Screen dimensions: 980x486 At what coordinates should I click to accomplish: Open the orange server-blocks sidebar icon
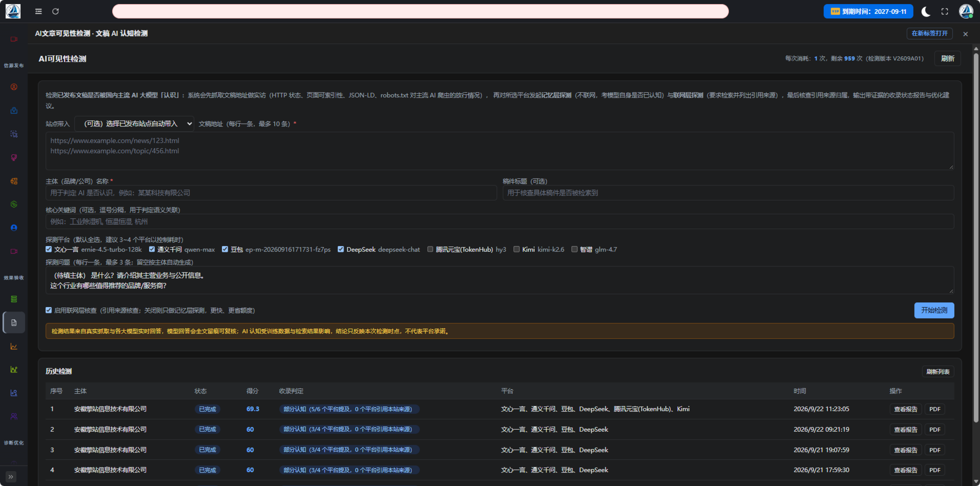point(14,181)
